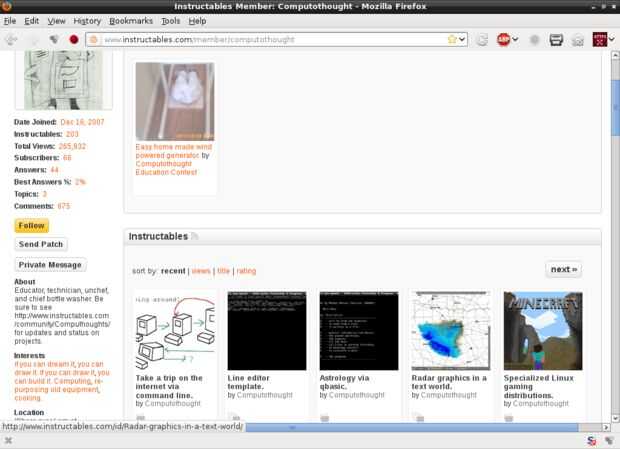Image resolution: width=620 pixels, height=449 pixels.
Task: Open dropdown beside the dark red toolbar icon
Action: 612,39
